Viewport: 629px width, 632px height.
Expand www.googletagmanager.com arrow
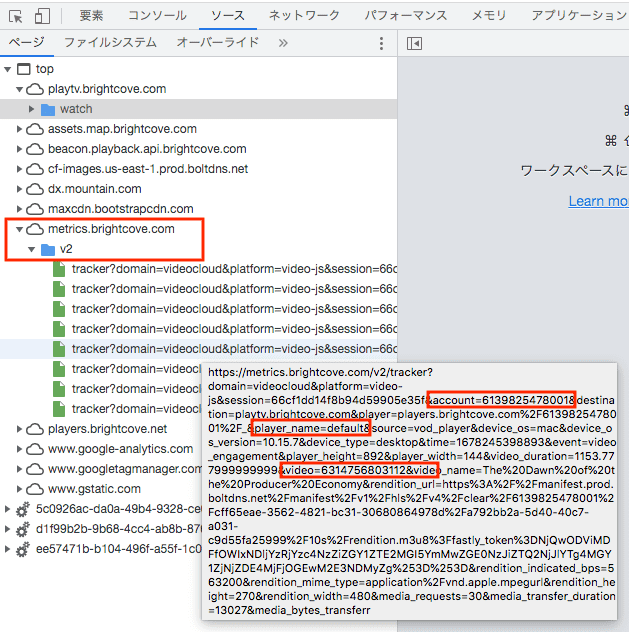[19, 469]
